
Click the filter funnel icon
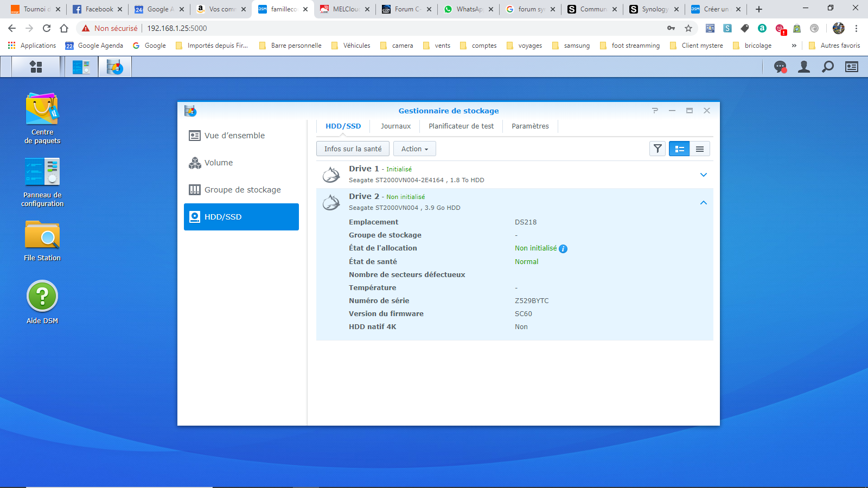point(658,149)
